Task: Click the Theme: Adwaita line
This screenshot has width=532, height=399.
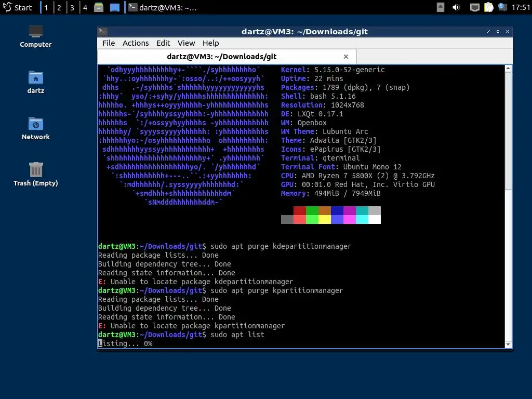Action: [x=329, y=140]
